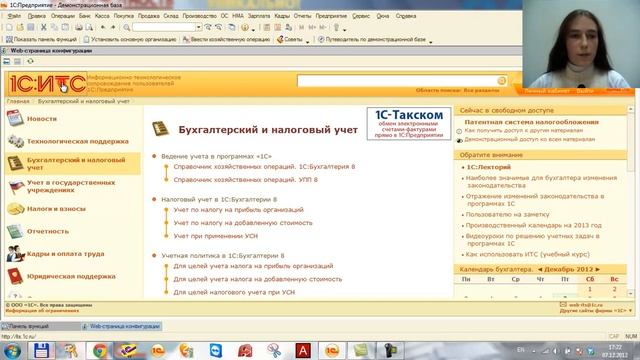Expand the Советы dropdown arrow

tap(307, 41)
